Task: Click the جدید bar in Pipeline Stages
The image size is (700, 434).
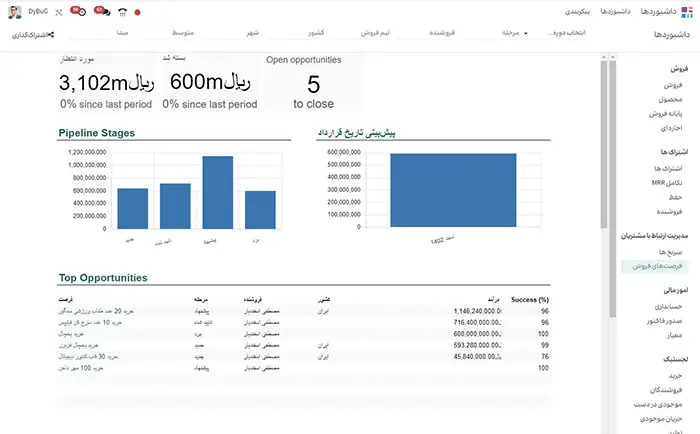Action: [133, 209]
